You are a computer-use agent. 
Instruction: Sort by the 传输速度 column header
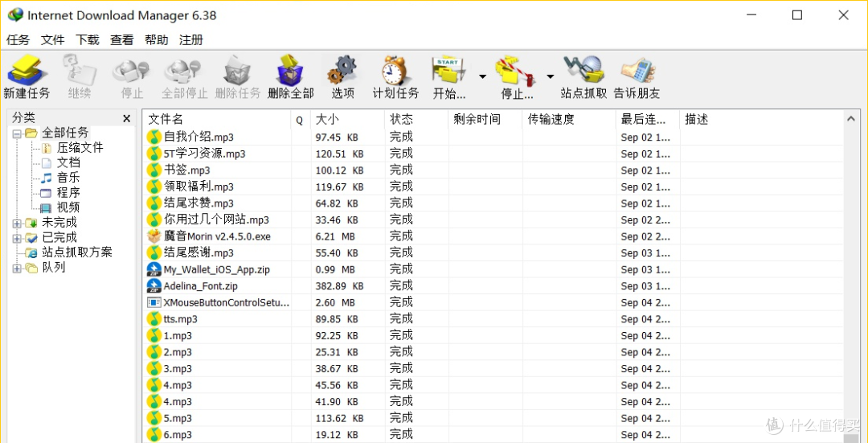[x=569, y=120]
